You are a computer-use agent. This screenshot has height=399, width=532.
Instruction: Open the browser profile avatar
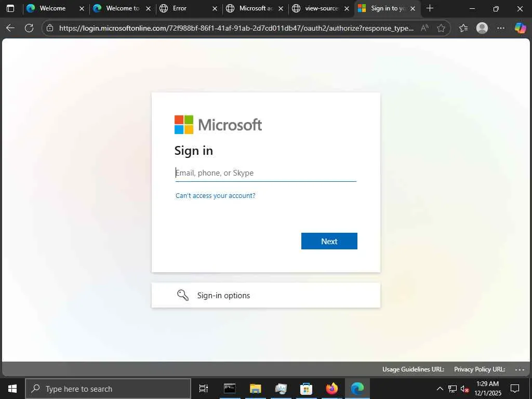(x=482, y=28)
